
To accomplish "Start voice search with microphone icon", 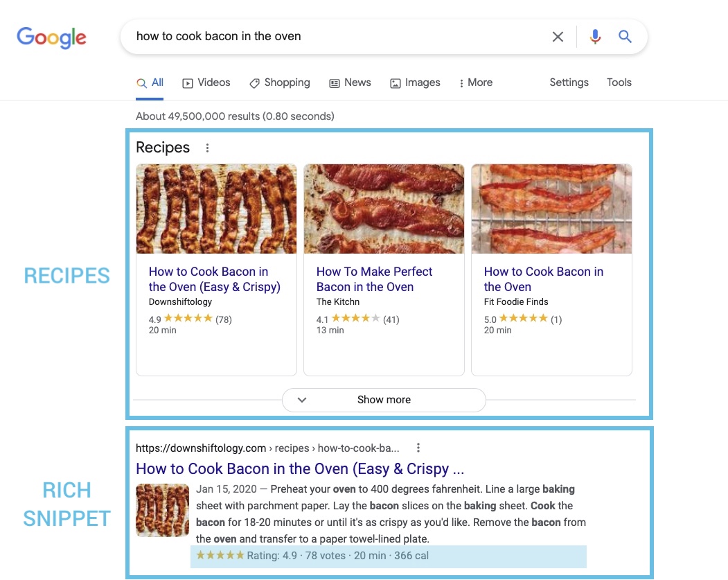I will pos(595,36).
